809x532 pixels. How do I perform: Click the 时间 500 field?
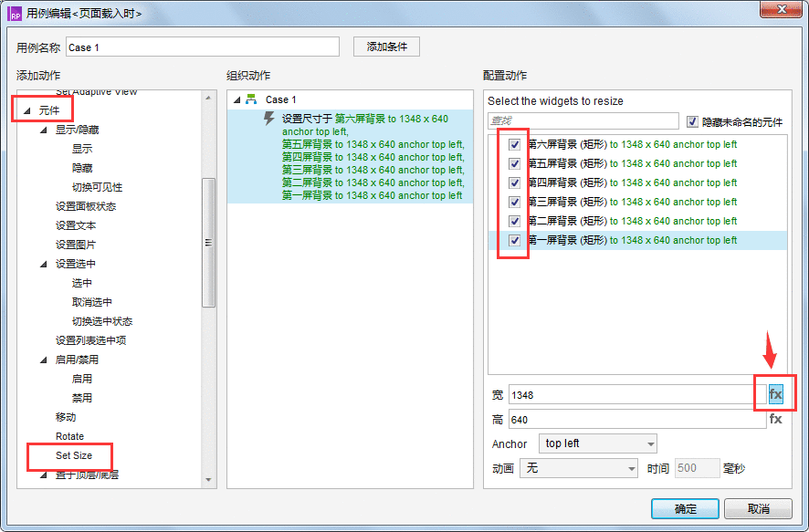tap(697, 468)
